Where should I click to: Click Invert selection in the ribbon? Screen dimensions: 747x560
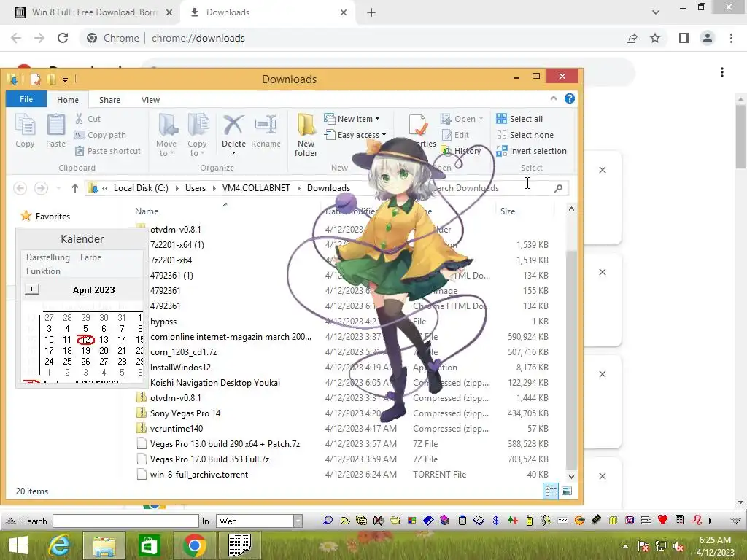(532, 151)
